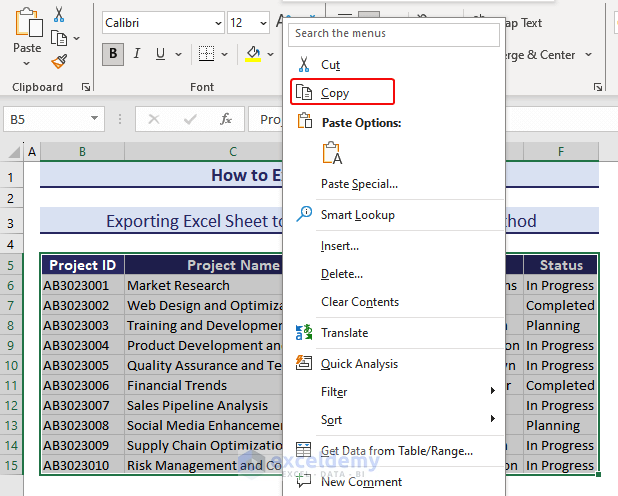The height and width of the screenshot is (496, 618).
Task: Click the Search the menus field
Action: coord(394,33)
